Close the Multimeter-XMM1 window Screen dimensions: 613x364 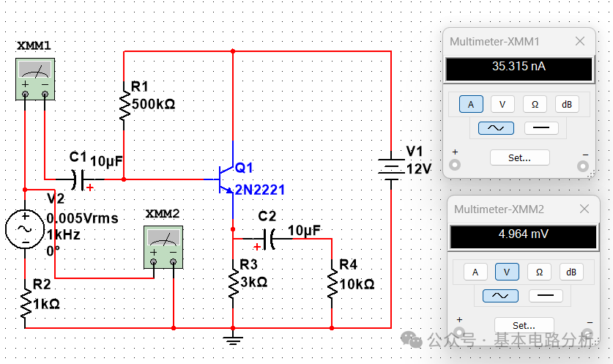coord(580,41)
